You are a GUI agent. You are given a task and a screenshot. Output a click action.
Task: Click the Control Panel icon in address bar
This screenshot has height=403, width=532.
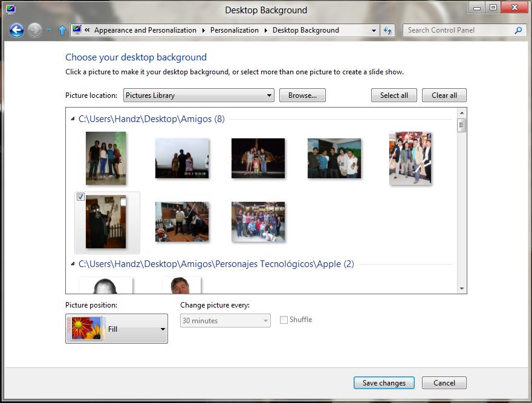pyautogui.click(x=77, y=30)
